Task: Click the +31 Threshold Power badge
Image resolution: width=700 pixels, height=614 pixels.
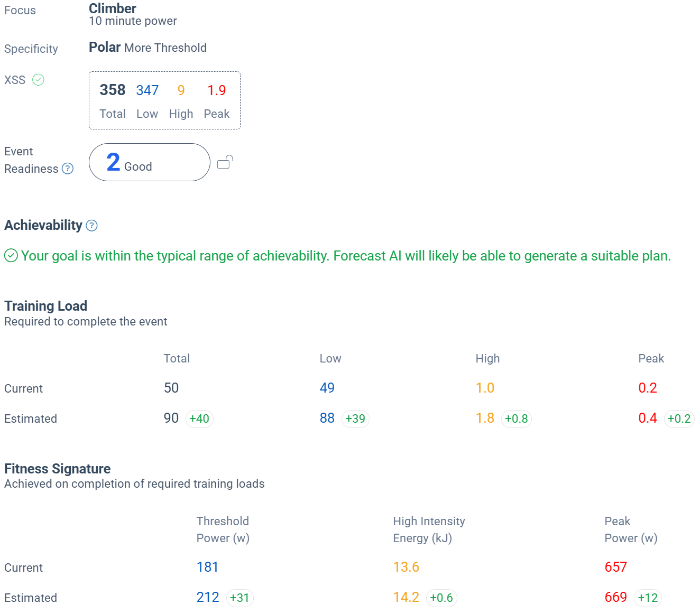Action: (240, 598)
